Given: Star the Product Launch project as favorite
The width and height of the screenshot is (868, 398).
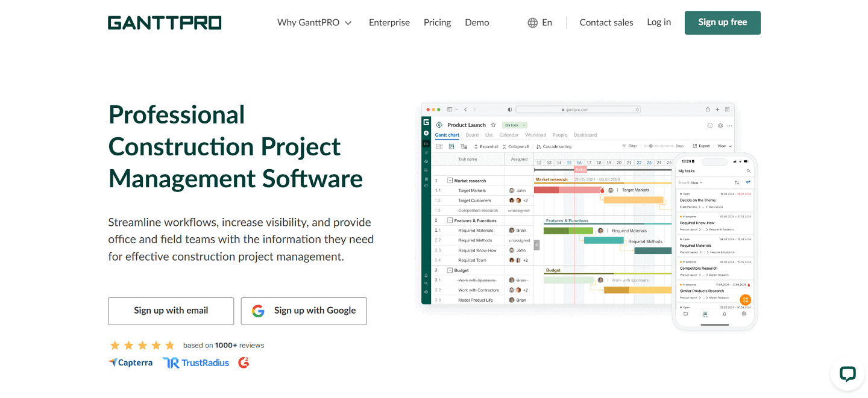Looking at the screenshot, I should pos(493,125).
